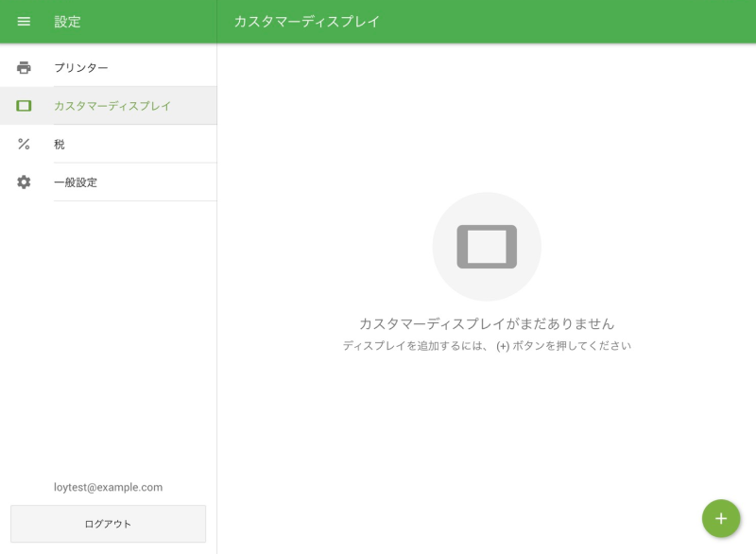Select the printer icon in the sidebar
The width and height of the screenshot is (756, 554).
(26, 67)
